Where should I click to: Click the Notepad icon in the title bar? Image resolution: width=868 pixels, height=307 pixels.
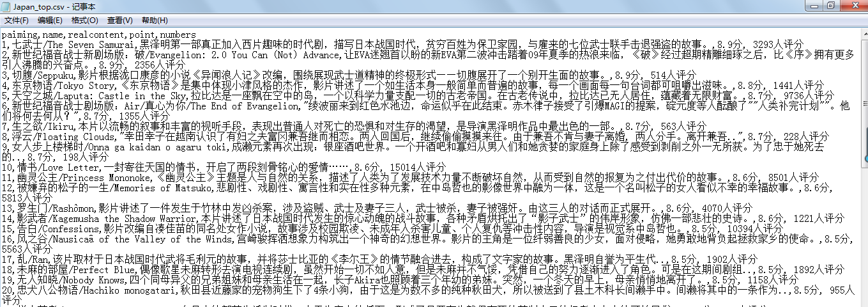7,6
